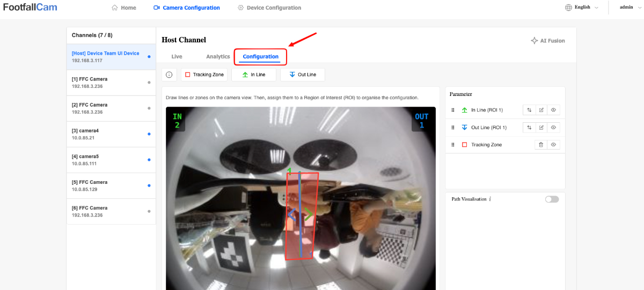Enable the Path Visualisation switch
644x290 pixels.
[552, 199]
